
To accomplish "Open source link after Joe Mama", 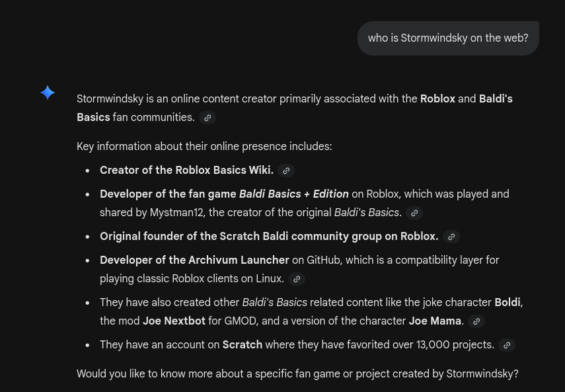I will 476,321.
